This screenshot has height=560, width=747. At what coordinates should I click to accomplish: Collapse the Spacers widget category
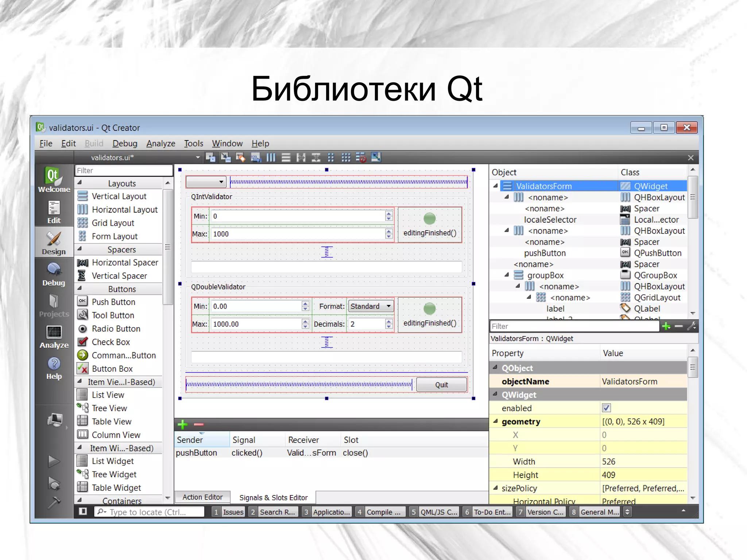coord(80,249)
